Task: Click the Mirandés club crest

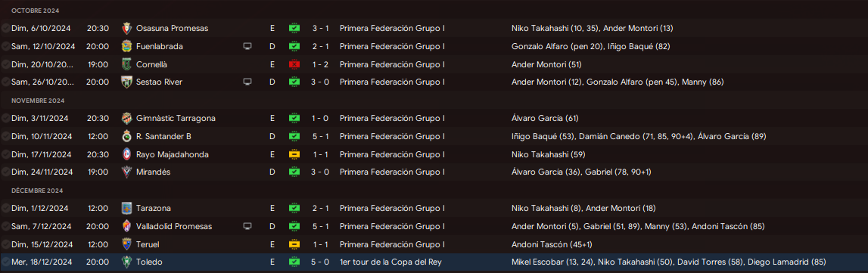Action: click(126, 172)
